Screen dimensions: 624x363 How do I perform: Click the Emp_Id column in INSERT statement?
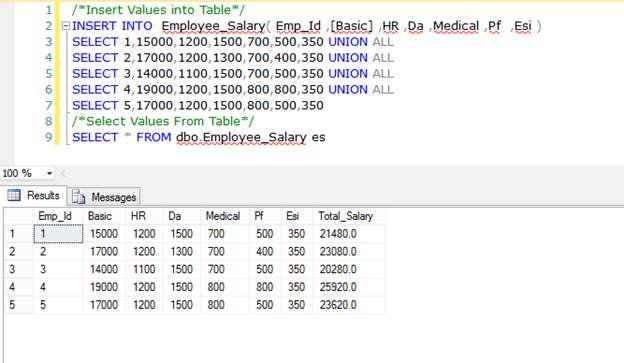tap(298, 26)
